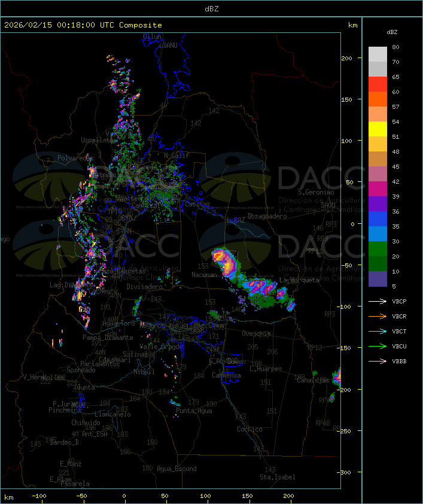The height and width of the screenshot is (504, 423).
Task: Click the blue 35 dBZ legend block
Action: pos(378,218)
